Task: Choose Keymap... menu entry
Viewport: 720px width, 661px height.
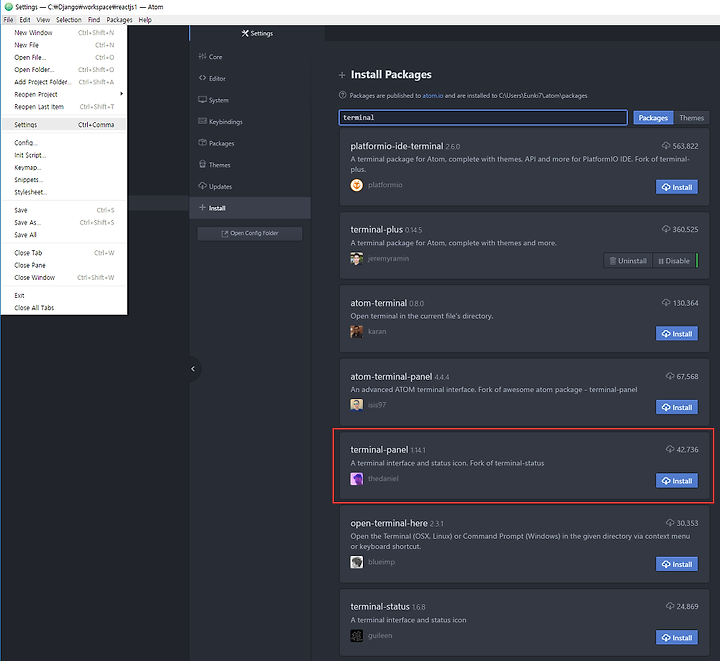Action: coord(64,168)
